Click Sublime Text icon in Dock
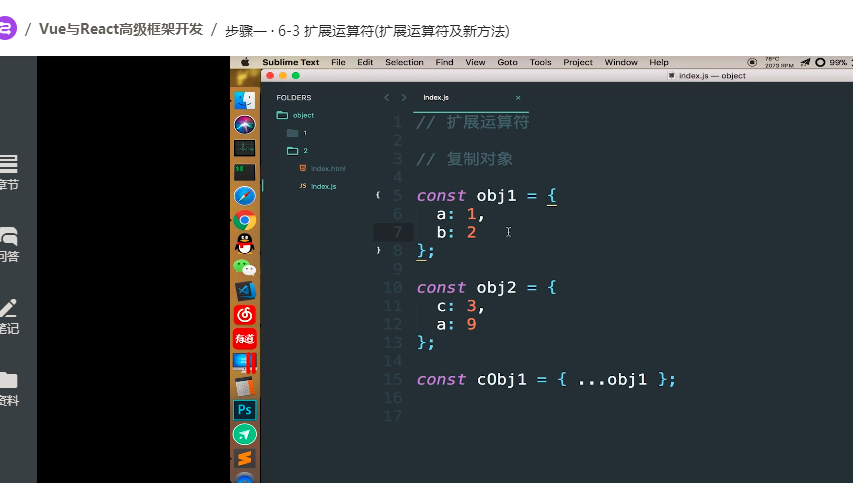 pyautogui.click(x=245, y=459)
